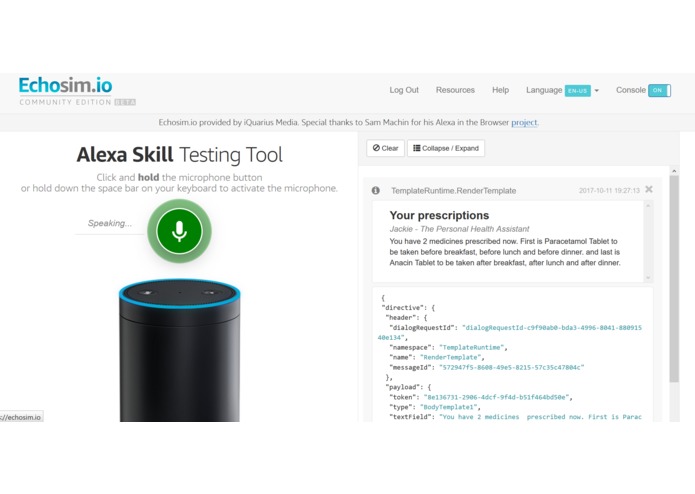This screenshot has width=695, height=494.
Task: Click the TemplateRuntime.RenderTemplate title
Action: coord(453,191)
